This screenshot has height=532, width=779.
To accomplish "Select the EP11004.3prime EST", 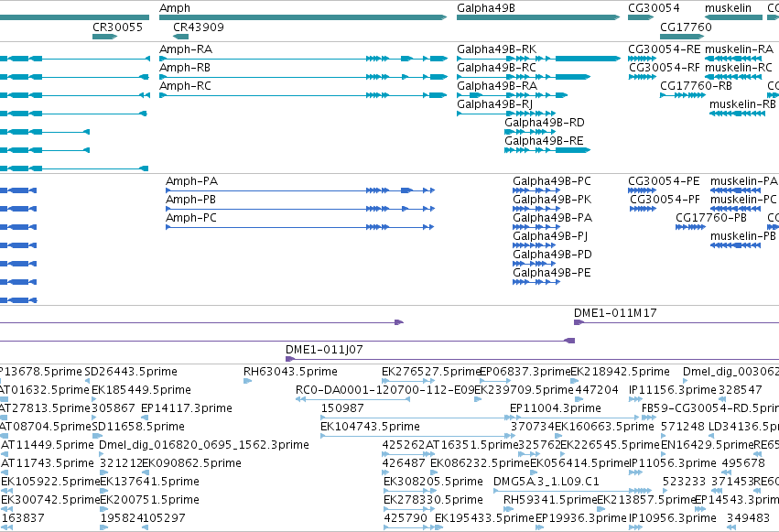I will (x=575, y=418).
